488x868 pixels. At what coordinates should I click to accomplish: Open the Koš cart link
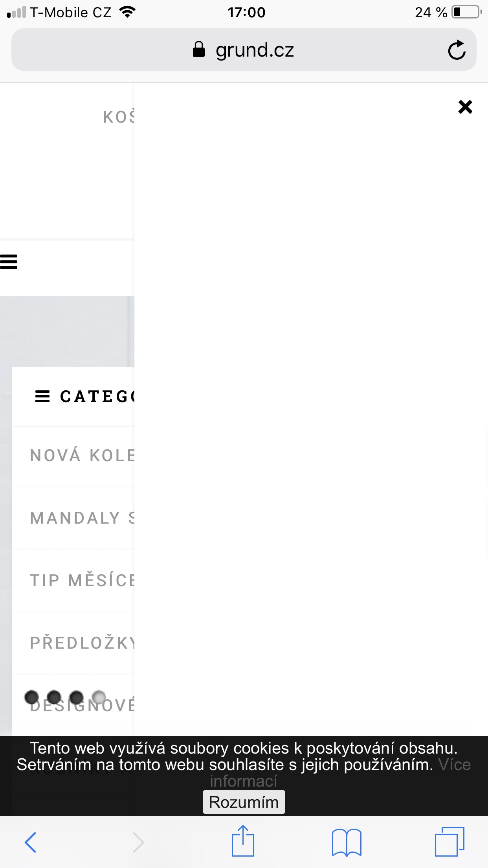click(119, 117)
